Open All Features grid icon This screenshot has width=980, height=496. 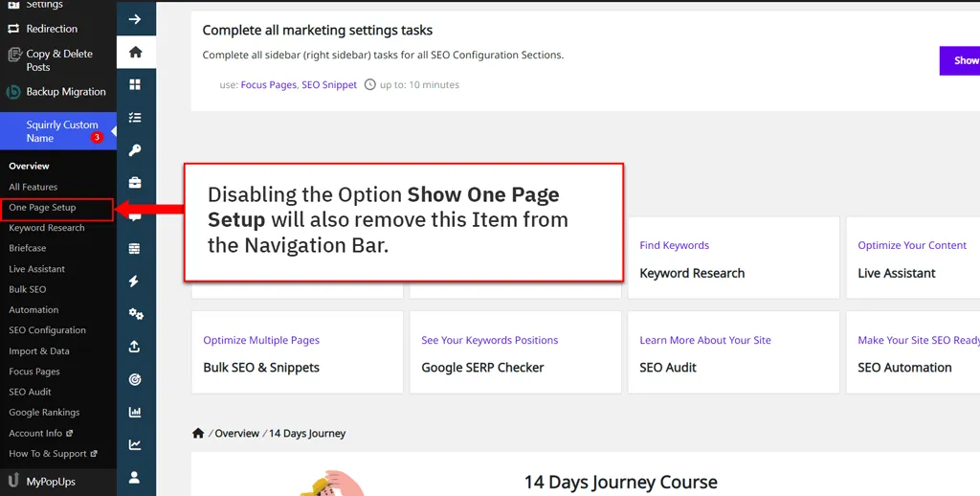tap(135, 84)
